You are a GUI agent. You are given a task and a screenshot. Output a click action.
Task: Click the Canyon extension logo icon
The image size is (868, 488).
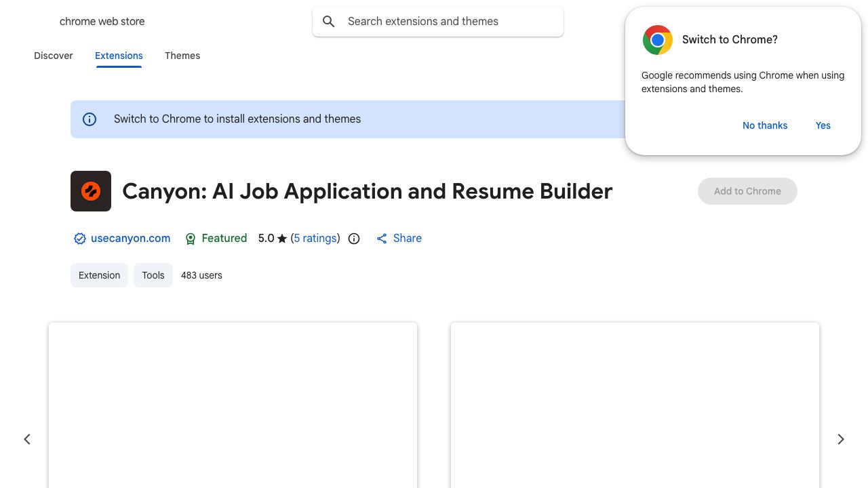pos(91,191)
